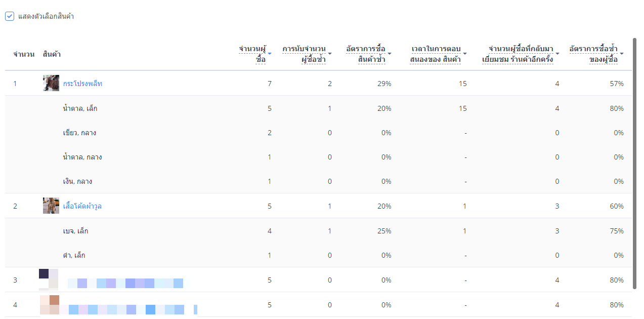Click the 60% value in เสื้อโค้ตผ้าวูล row
The image size is (644, 319).
coord(617,206)
